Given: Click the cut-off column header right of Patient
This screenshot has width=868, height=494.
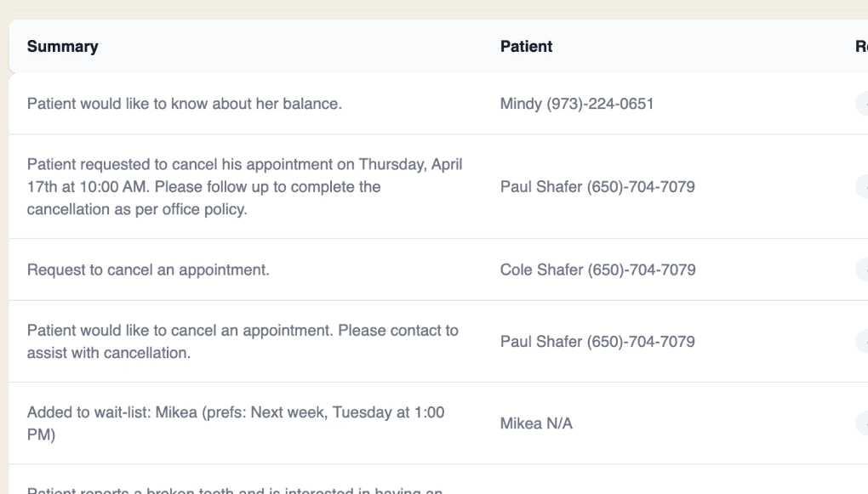Looking at the screenshot, I should pos(862,47).
